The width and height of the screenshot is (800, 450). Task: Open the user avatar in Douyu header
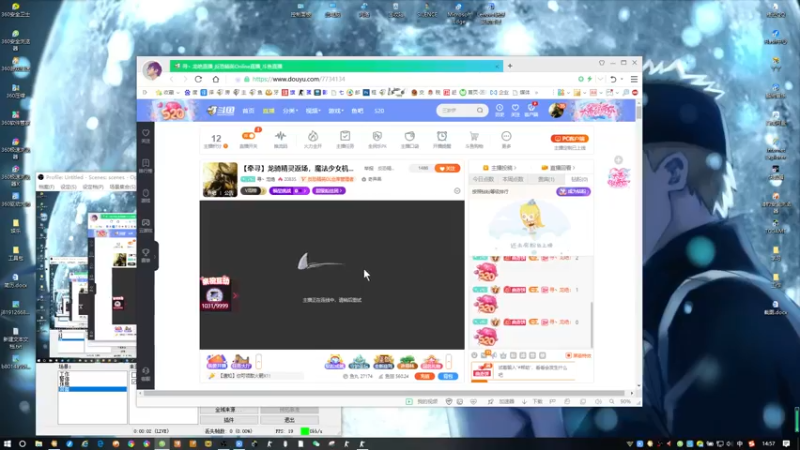pyautogui.click(x=556, y=110)
